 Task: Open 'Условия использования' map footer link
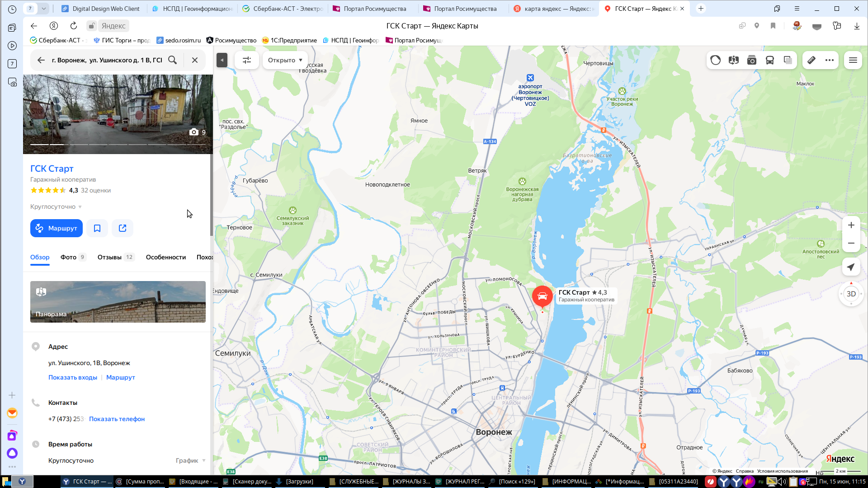pyautogui.click(x=783, y=471)
